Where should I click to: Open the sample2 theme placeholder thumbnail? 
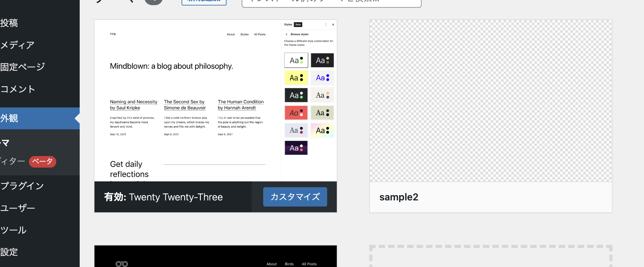pos(491,101)
